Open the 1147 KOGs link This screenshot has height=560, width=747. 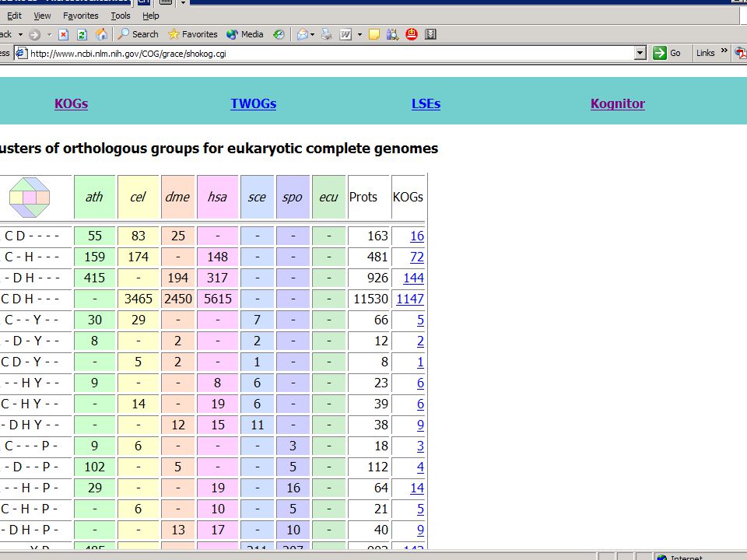pos(410,299)
